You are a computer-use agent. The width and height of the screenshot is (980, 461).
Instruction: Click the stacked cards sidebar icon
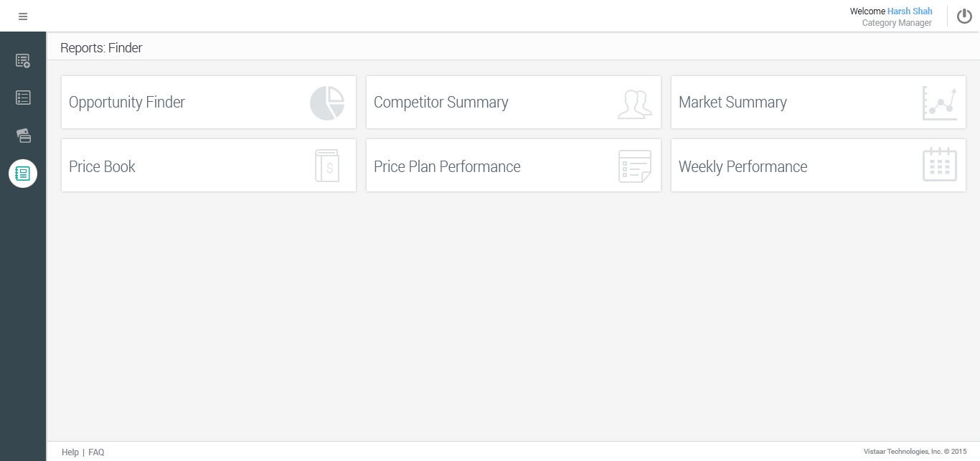coord(23,136)
